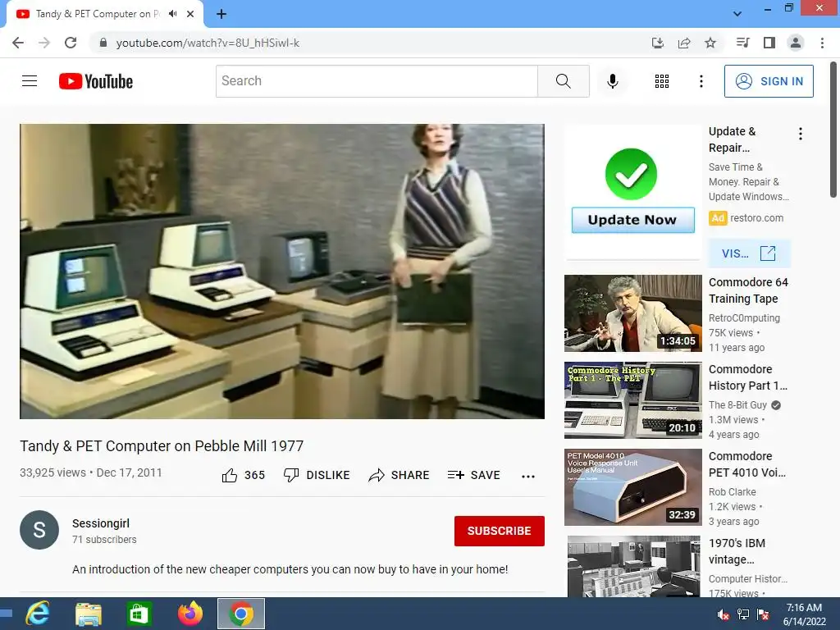The height and width of the screenshot is (630, 840).
Task: Click the muted volume tray icon
Action: pyautogui.click(x=724, y=614)
